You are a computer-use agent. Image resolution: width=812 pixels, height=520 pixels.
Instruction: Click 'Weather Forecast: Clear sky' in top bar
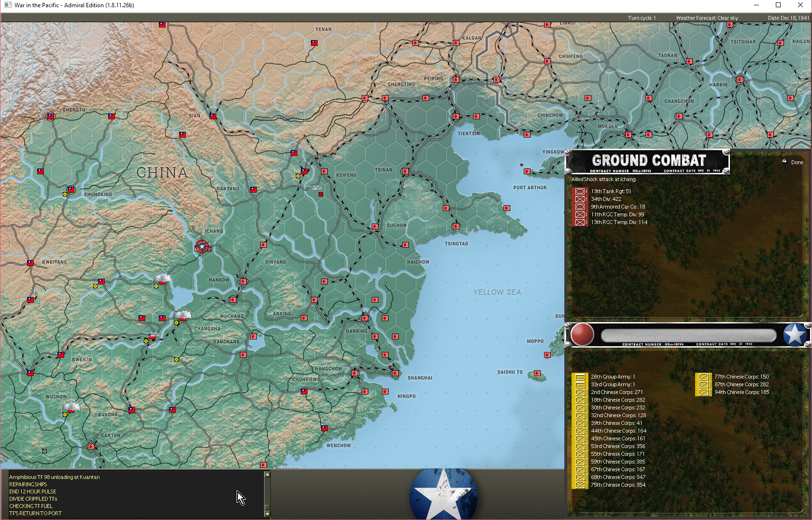(x=707, y=18)
